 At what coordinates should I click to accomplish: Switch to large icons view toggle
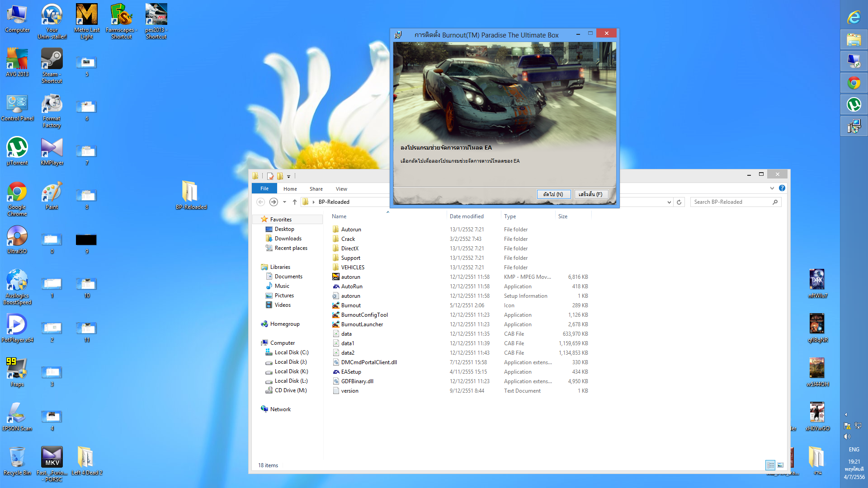tap(780, 465)
